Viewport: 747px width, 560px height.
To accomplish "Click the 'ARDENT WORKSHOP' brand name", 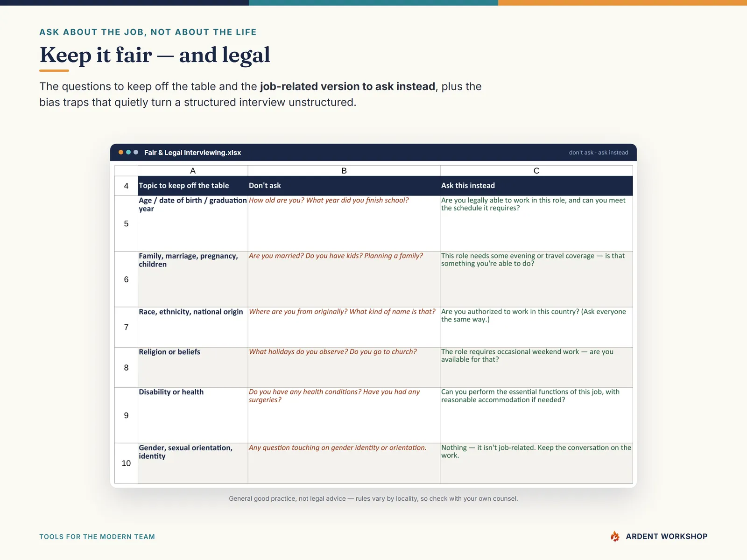I will point(667,536).
